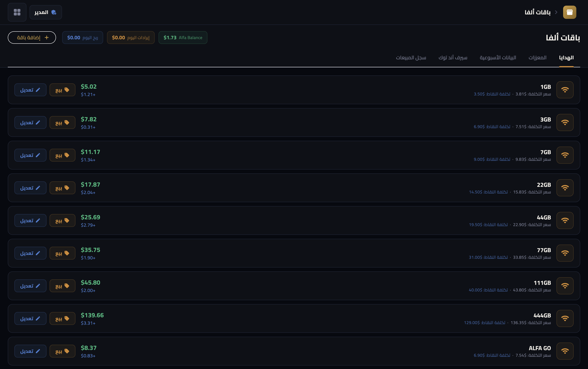Click the store icon in header
This screenshot has height=369, width=588.
[570, 12]
